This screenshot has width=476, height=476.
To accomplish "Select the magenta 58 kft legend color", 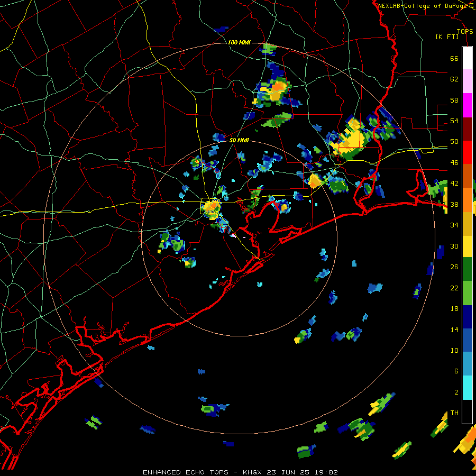I will [x=467, y=105].
